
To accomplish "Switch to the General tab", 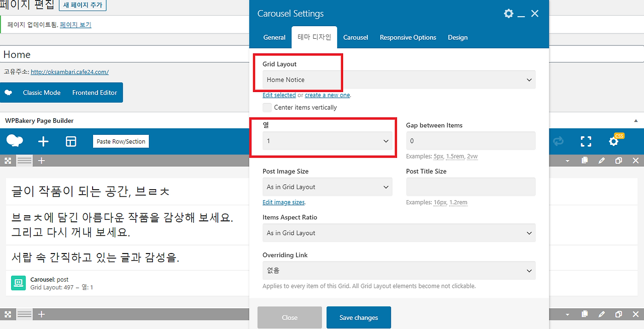I will pos(274,37).
